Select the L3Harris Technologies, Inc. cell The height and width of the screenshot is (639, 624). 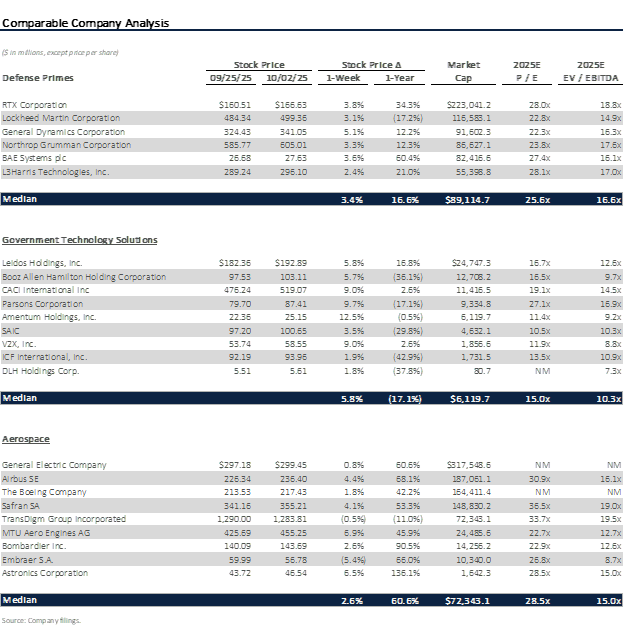click(x=60, y=172)
